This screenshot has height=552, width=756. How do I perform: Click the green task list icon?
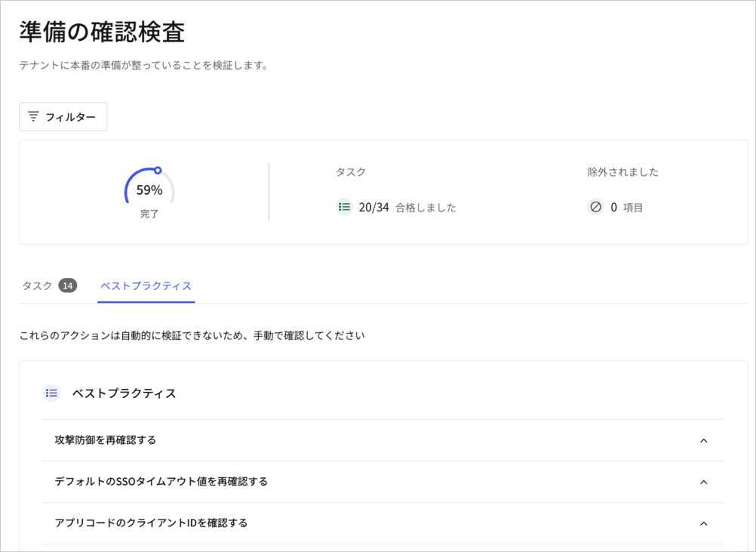(x=344, y=207)
